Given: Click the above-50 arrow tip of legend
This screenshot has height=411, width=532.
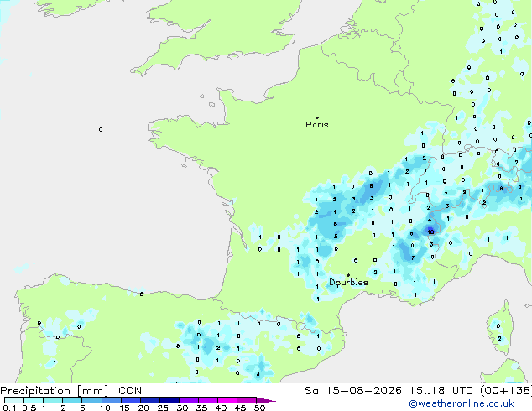Looking at the screenshot, I should click(266, 400).
